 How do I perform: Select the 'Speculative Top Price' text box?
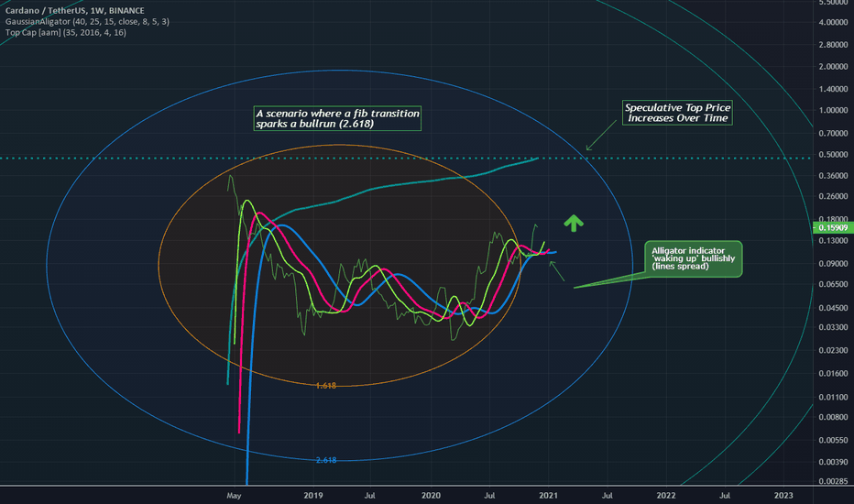click(677, 113)
